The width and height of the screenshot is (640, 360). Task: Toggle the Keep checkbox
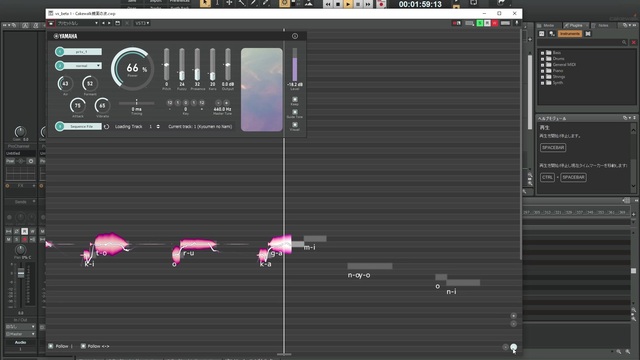point(295,99)
